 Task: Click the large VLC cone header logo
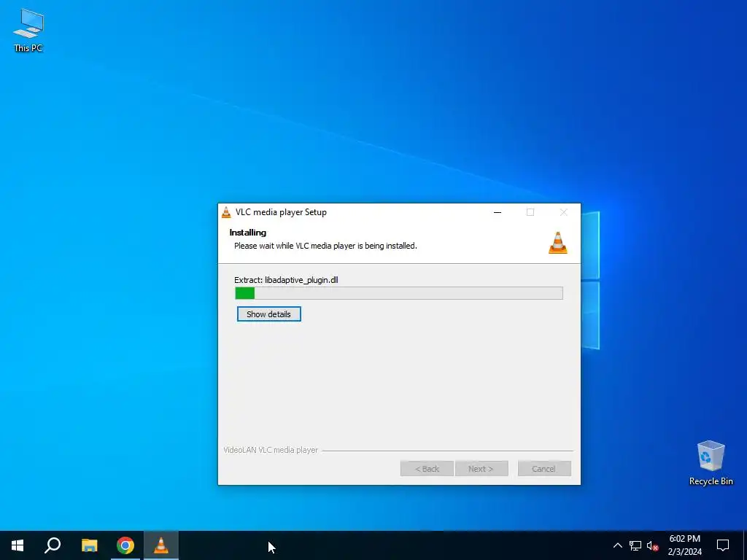pyautogui.click(x=558, y=243)
